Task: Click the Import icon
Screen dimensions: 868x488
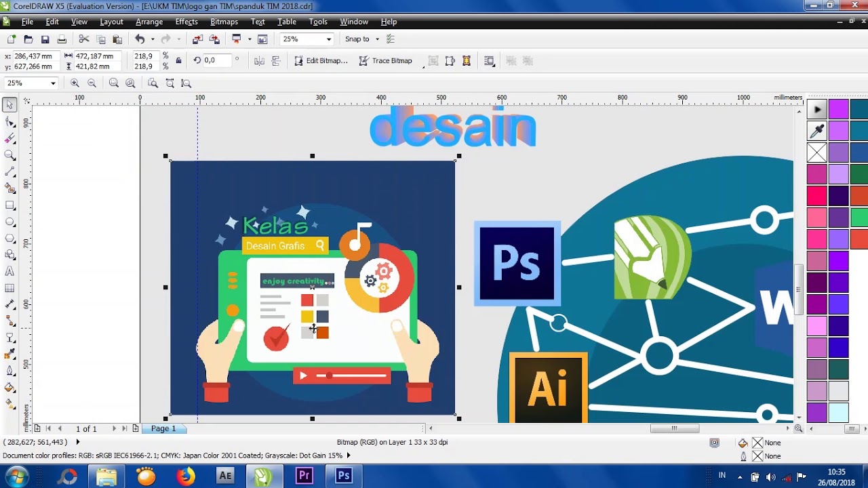Action: click(197, 39)
